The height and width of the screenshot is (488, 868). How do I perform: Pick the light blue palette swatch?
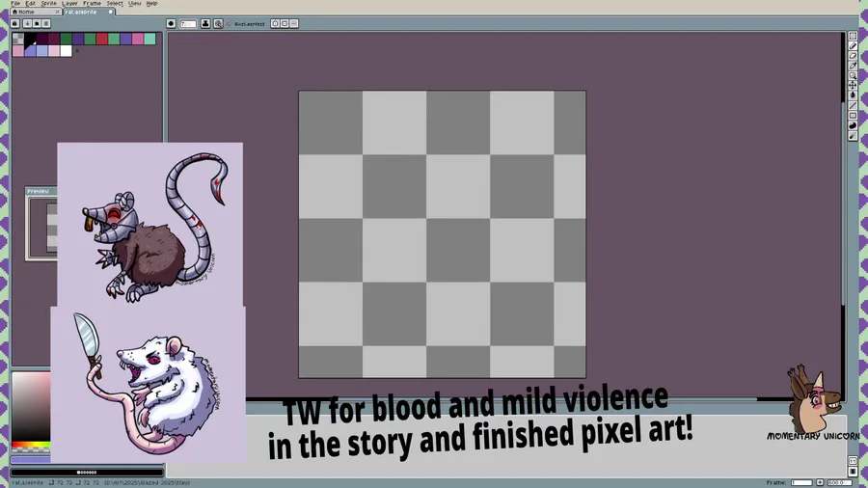pos(42,51)
